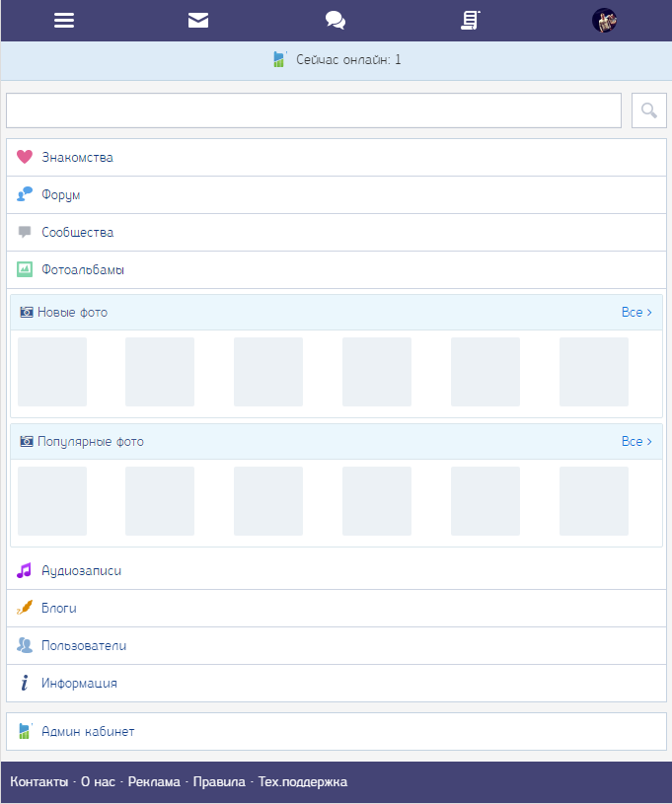Open the Форум menu item

61,195
